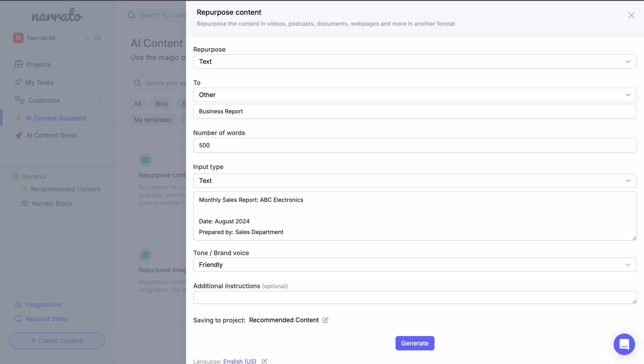The height and width of the screenshot is (364, 644).
Task: Expand Tone / Brand voice dropdown
Action: 628,264
